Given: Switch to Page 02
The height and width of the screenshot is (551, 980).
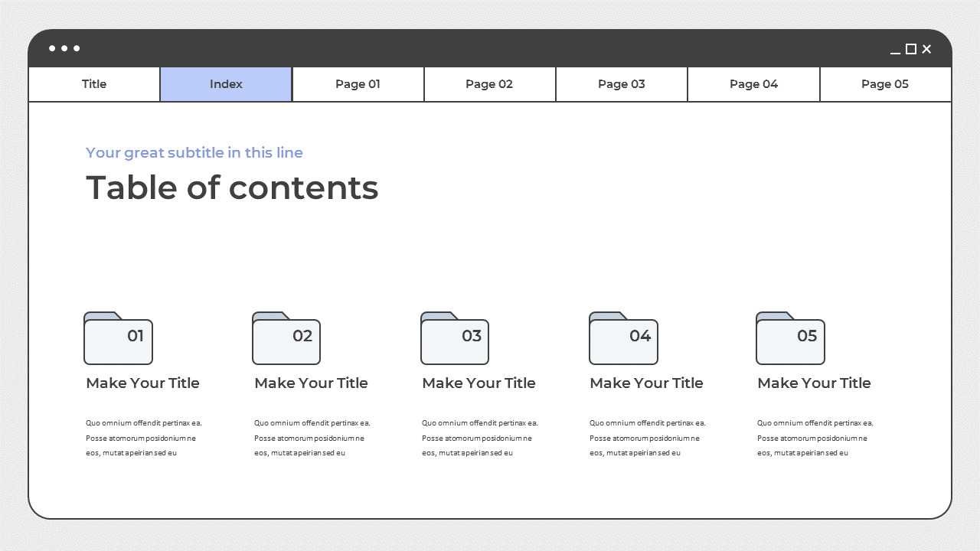Looking at the screenshot, I should tap(489, 84).
